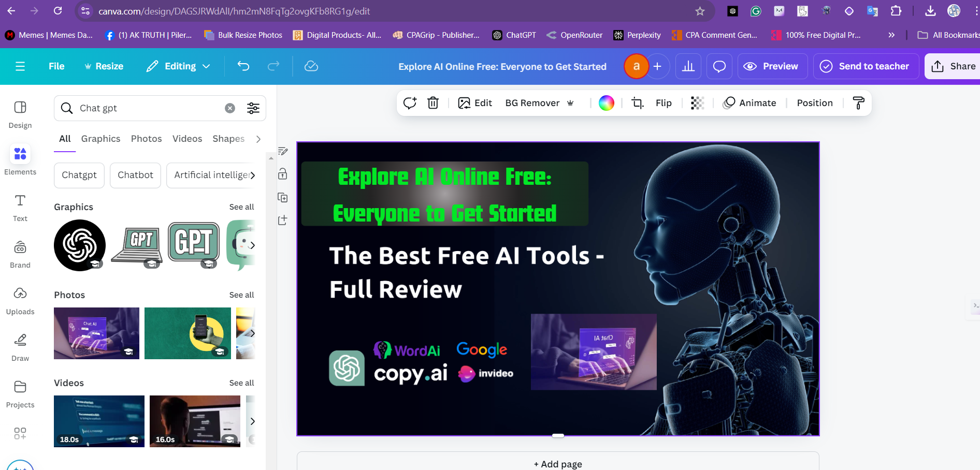Click the Share button
The width and height of the screenshot is (980, 470).
pos(953,66)
